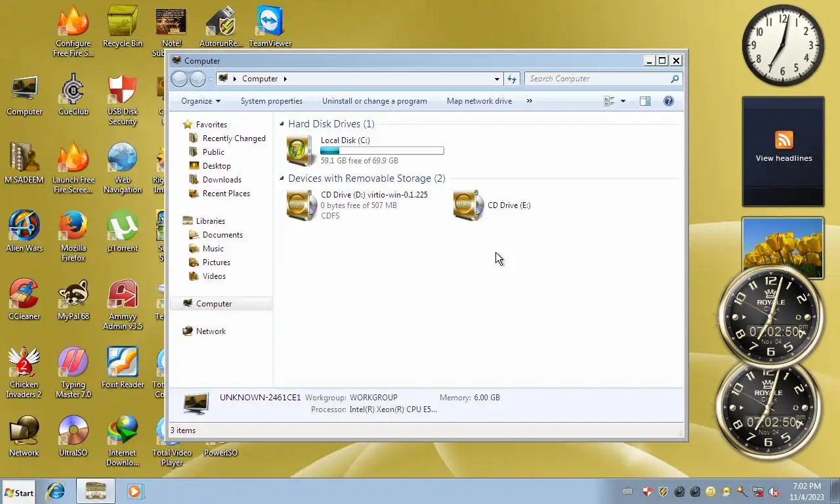Select Foxit Reader desktop shortcut

coord(123,368)
